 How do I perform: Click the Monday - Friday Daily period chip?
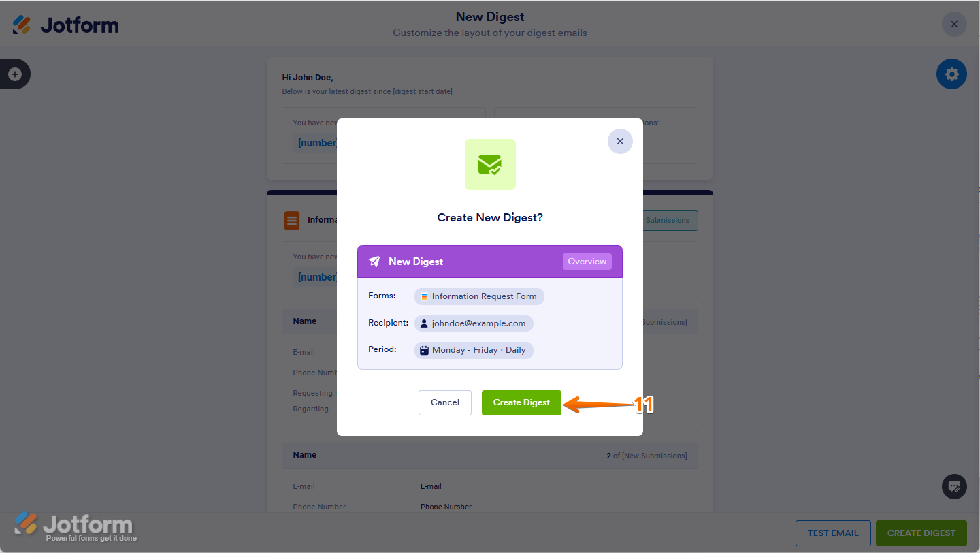[x=474, y=350]
